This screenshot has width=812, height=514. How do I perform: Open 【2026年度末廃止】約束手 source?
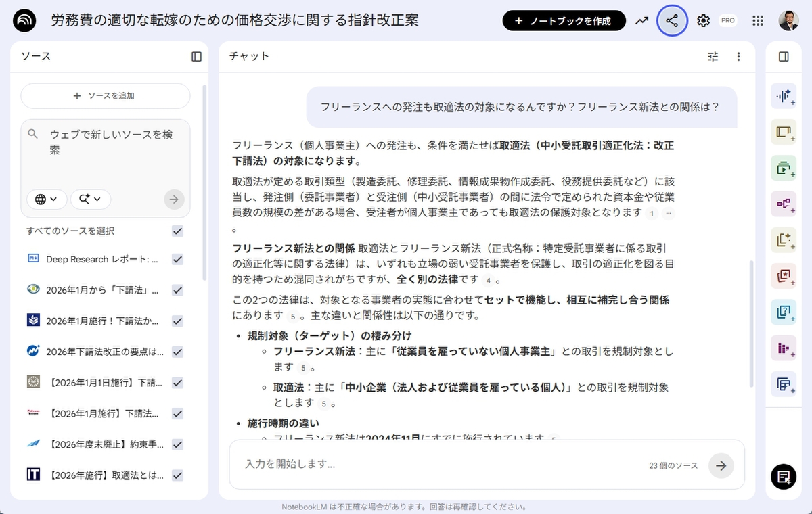click(106, 444)
